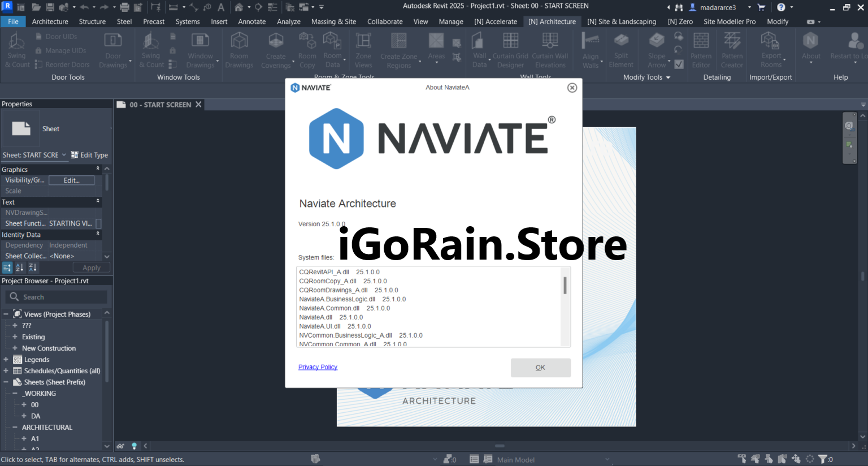Open the [N] Site & Landscaping tab
The height and width of the screenshot is (466, 868).
[622, 21]
